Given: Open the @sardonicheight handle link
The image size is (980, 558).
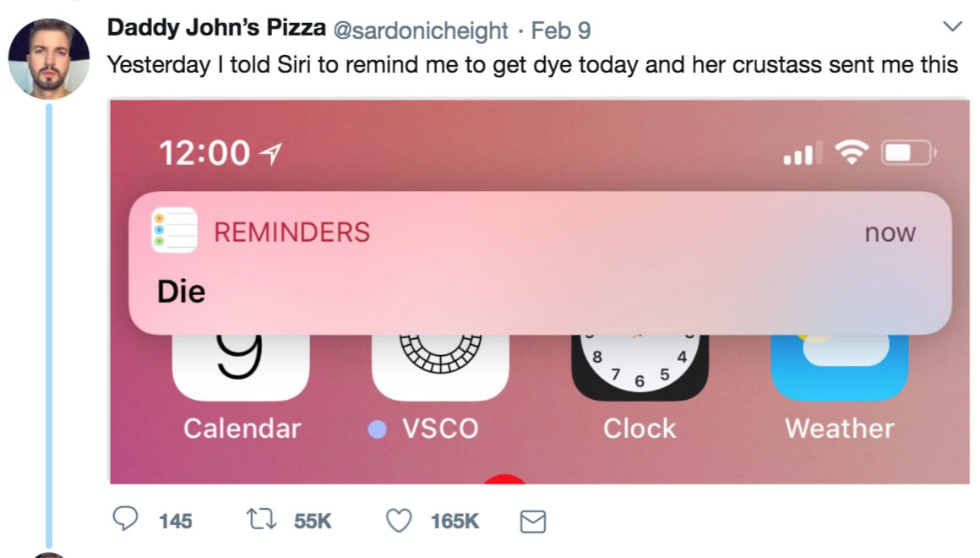Looking at the screenshot, I should point(421,30).
